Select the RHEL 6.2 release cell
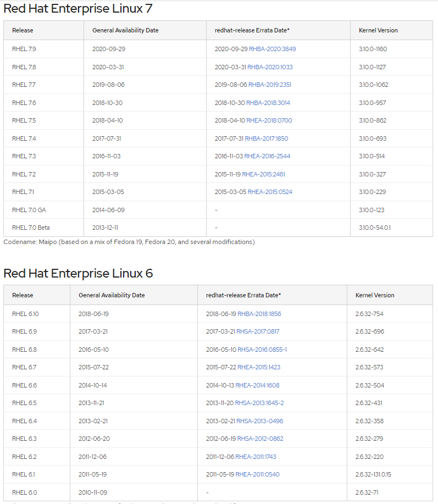 37,456
